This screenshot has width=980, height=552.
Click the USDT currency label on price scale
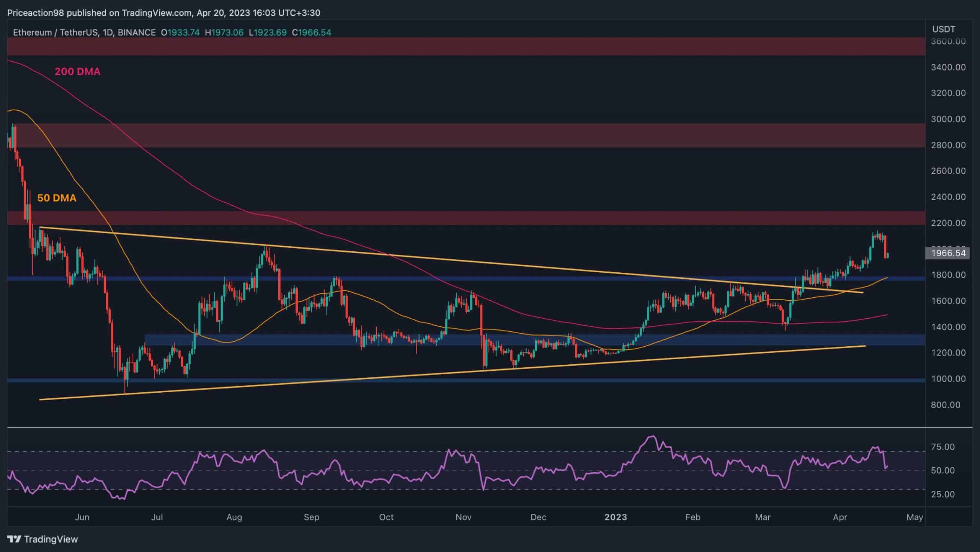tap(944, 29)
